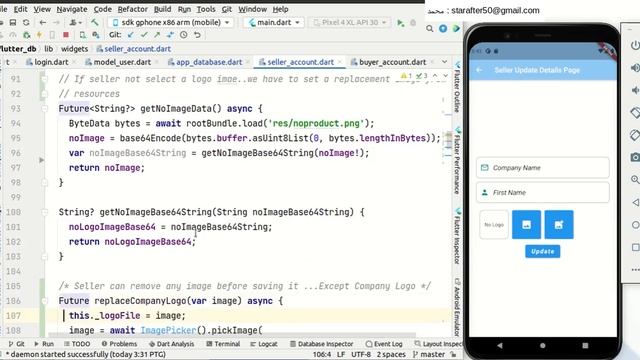Open the device selector sdk gphone dropdown
Image resolution: width=640 pixels, height=360 pixels.
pos(171,22)
